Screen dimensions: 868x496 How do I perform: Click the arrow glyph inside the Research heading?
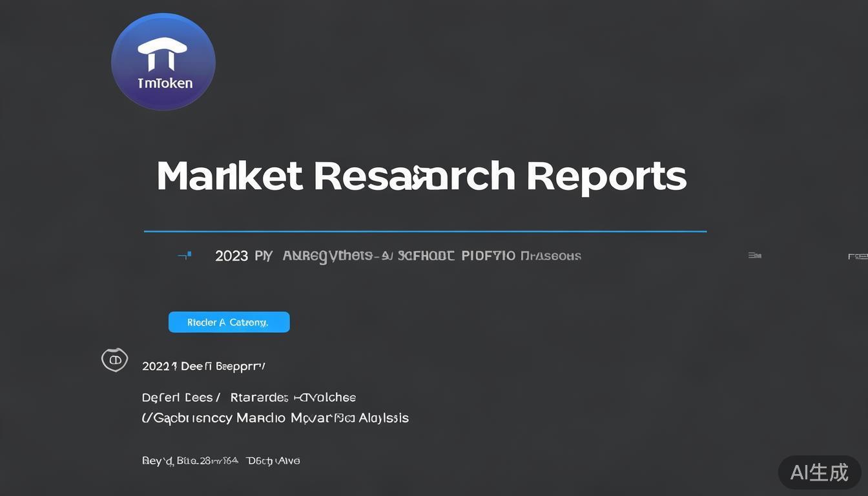point(419,173)
